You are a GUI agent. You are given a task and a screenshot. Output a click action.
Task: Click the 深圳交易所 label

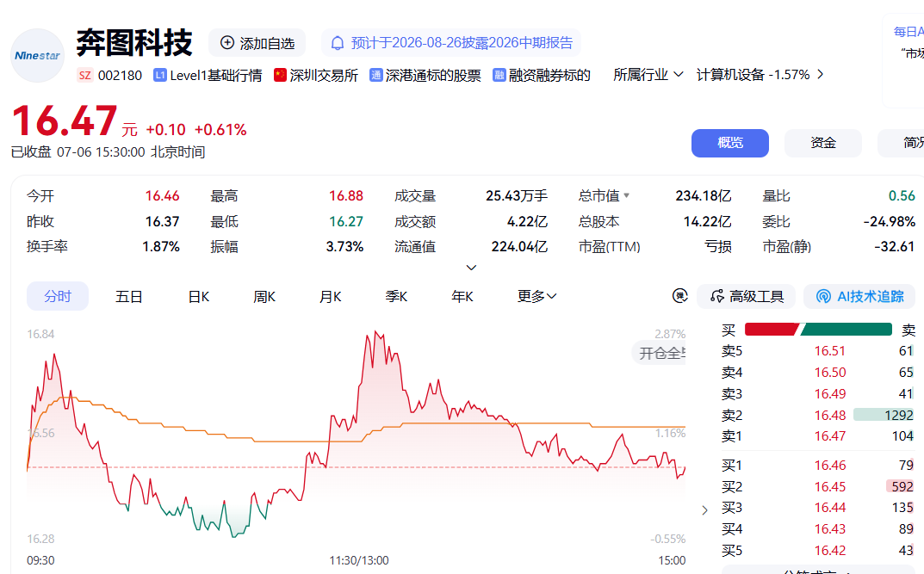[324, 76]
